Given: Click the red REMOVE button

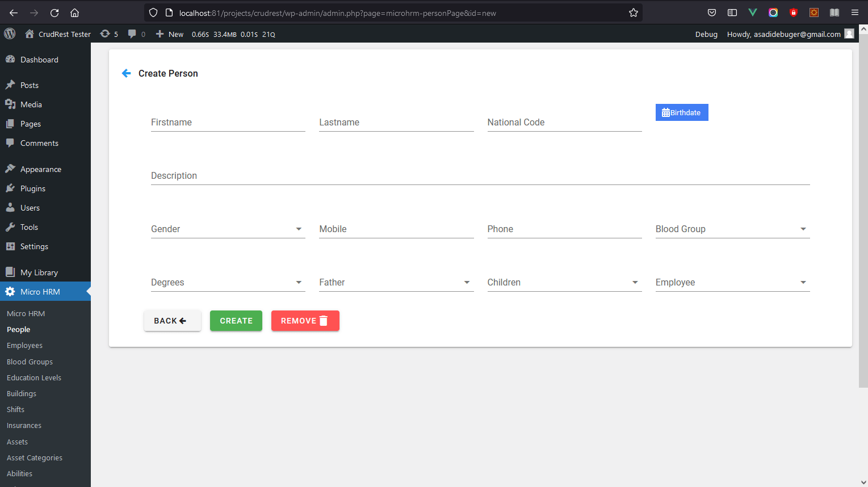Looking at the screenshot, I should pyautogui.click(x=305, y=321).
